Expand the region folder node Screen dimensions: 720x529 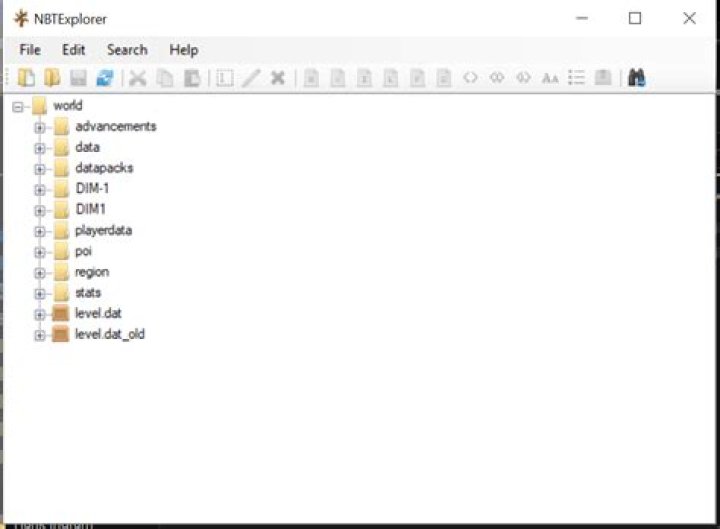point(39,273)
